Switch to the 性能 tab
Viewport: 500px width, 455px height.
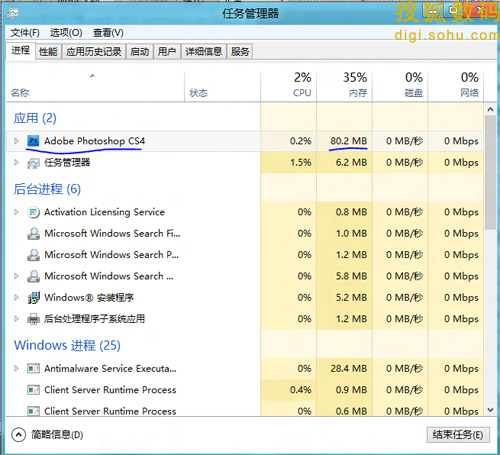click(48, 52)
